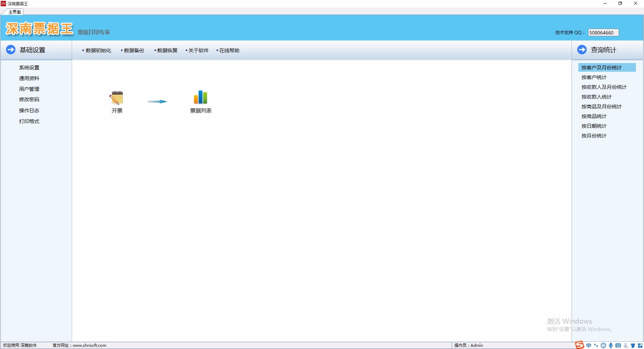Screen dimensions: 644x349
Task: Click the 查询统计 panel header text
Action: (x=603, y=50)
